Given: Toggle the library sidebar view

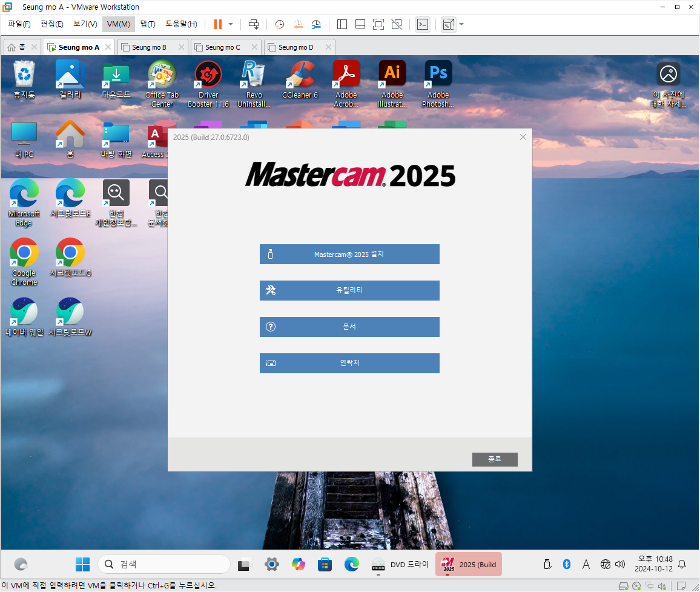Looking at the screenshot, I should click(x=342, y=24).
